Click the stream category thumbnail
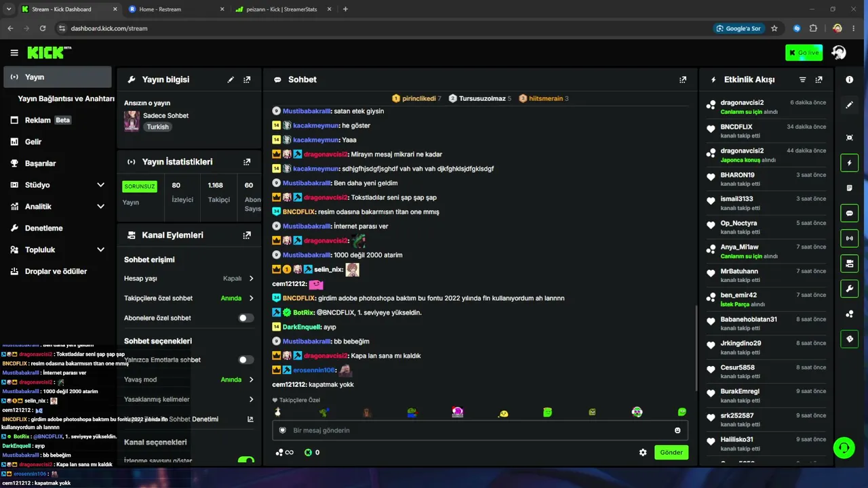 [132, 121]
